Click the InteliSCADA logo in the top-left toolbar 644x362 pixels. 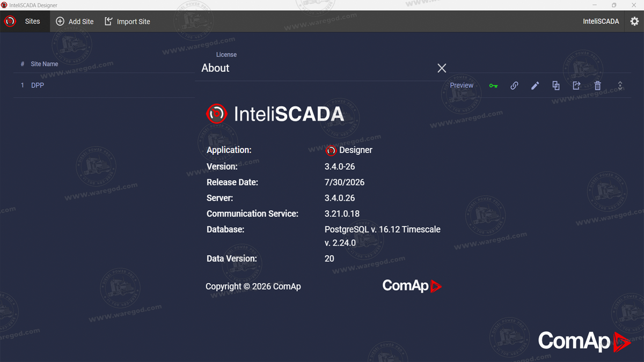pyautogui.click(x=10, y=21)
